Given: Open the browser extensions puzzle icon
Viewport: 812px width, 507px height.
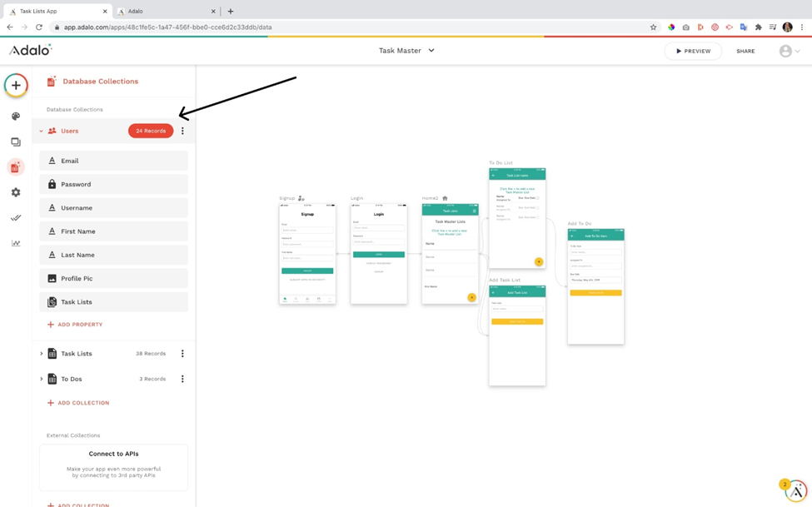Looking at the screenshot, I should coord(758,27).
